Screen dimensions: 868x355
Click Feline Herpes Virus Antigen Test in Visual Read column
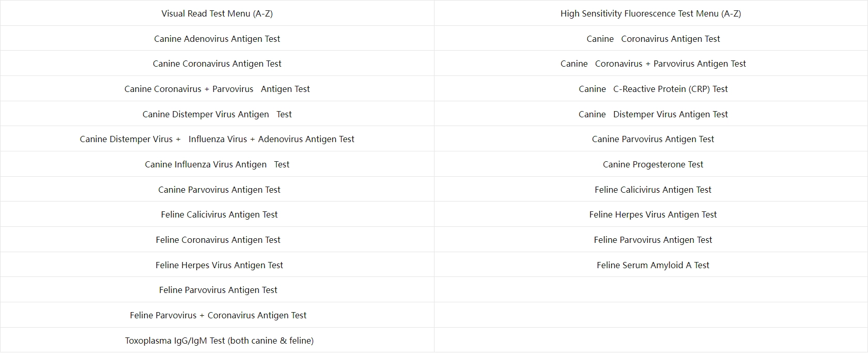pos(219,265)
